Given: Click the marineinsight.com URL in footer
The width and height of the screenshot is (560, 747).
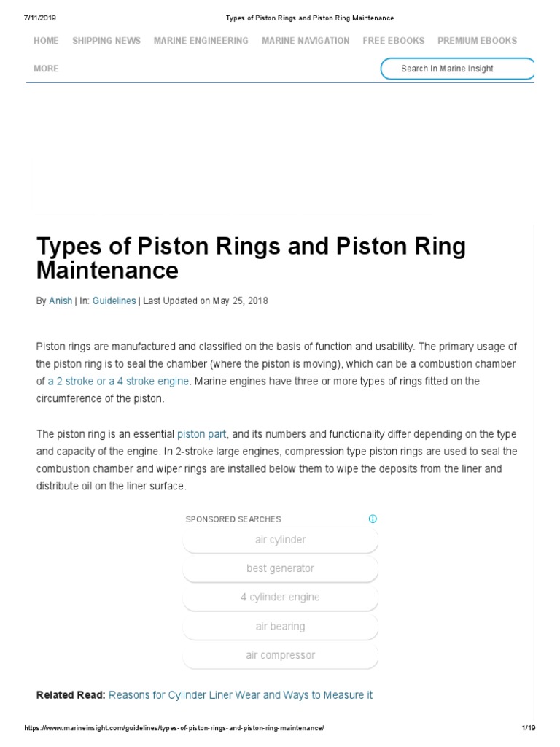Looking at the screenshot, I should (x=174, y=729).
